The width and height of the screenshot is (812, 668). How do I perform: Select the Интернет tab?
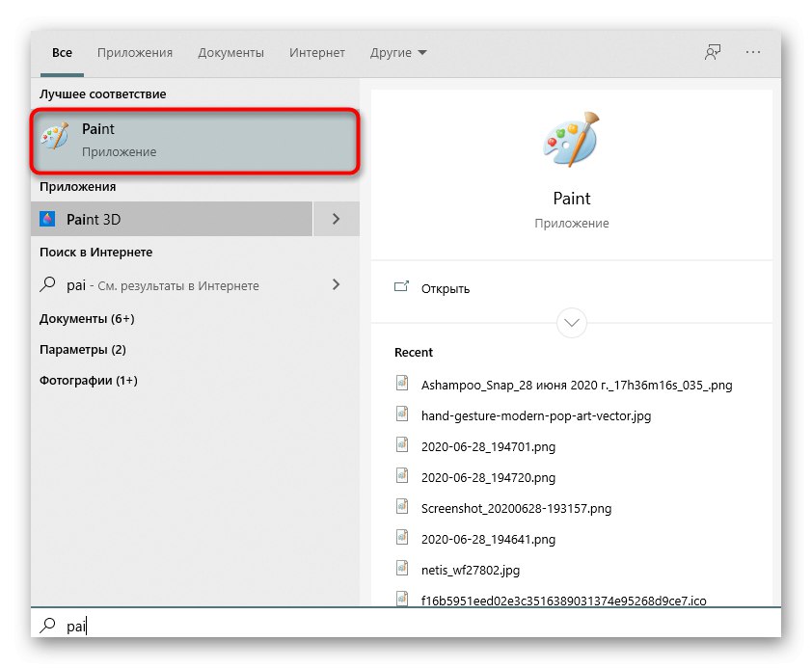(318, 53)
